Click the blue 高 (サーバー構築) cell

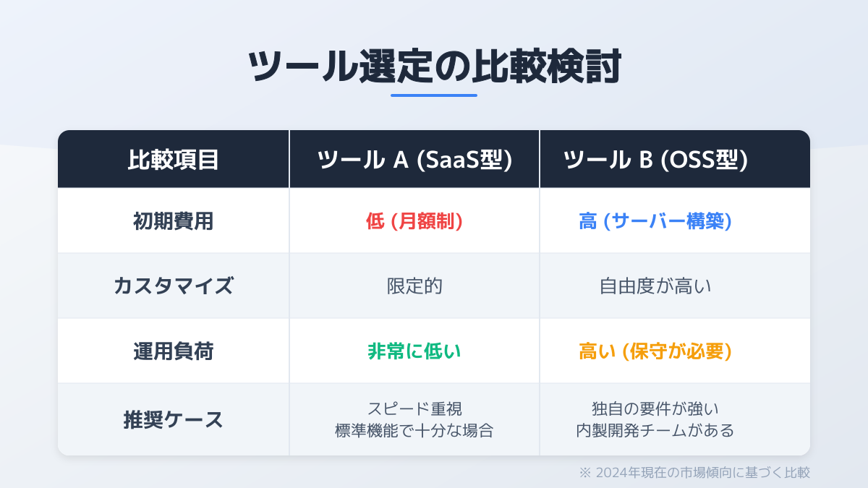click(x=655, y=221)
